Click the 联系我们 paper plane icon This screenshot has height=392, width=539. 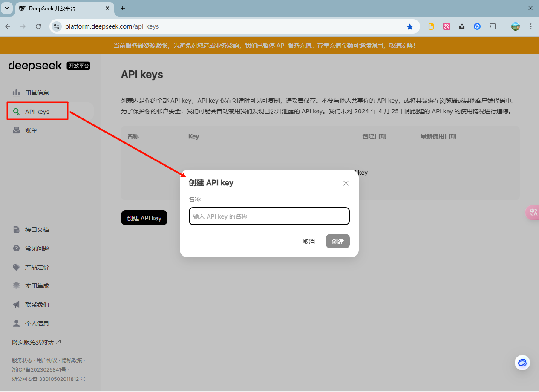click(17, 305)
